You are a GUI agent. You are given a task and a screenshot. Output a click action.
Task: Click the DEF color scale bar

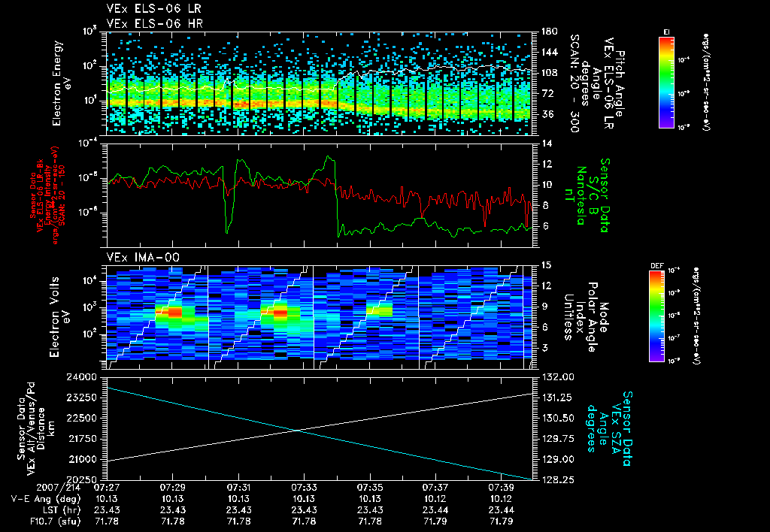pyautogui.click(x=657, y=316)
